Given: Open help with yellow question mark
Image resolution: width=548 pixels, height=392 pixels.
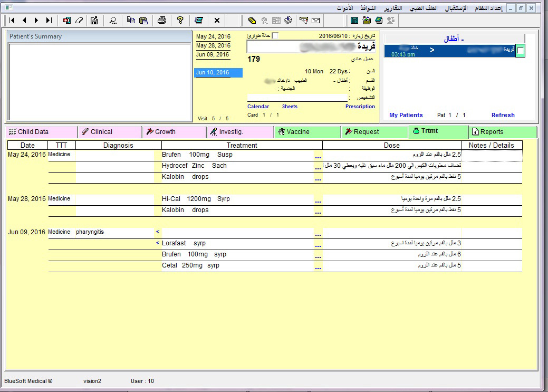Looking at the screenshot, I should pos(180,20).
